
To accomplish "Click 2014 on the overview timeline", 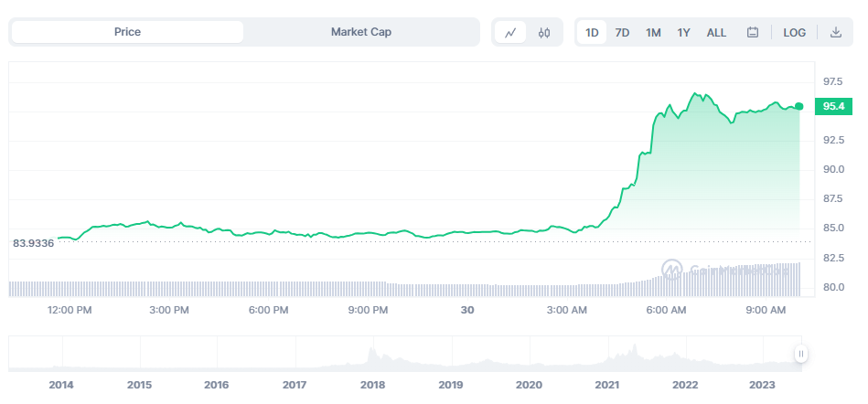I will pos(61,385).
